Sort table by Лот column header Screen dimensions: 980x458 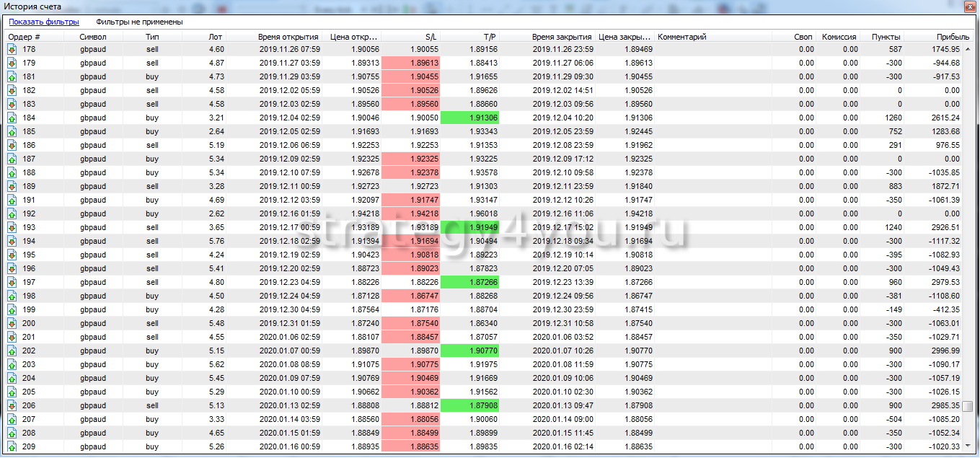(x=215, y=37)
